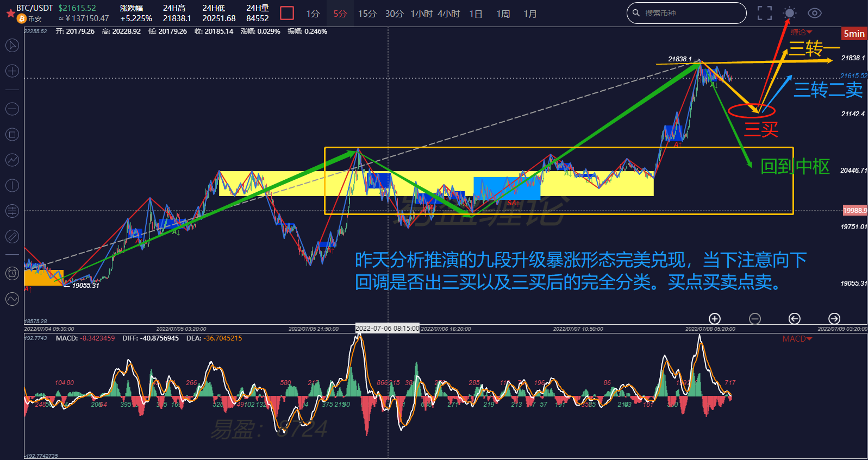Click the fullscreen icon
Viewport: 868px width, 460px height.
[765, 13]
